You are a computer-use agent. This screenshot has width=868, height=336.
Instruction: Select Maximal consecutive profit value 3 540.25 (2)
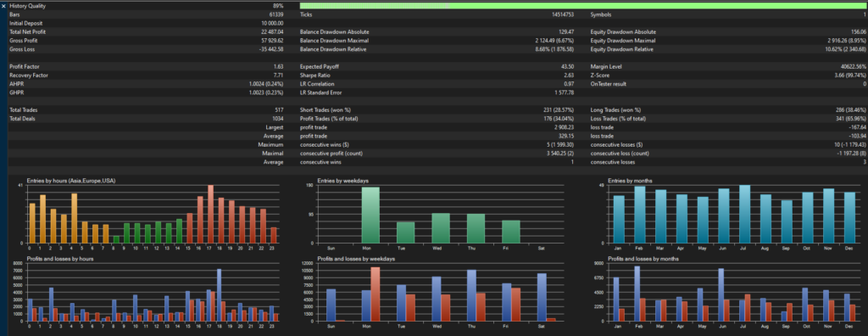[559, 153]
